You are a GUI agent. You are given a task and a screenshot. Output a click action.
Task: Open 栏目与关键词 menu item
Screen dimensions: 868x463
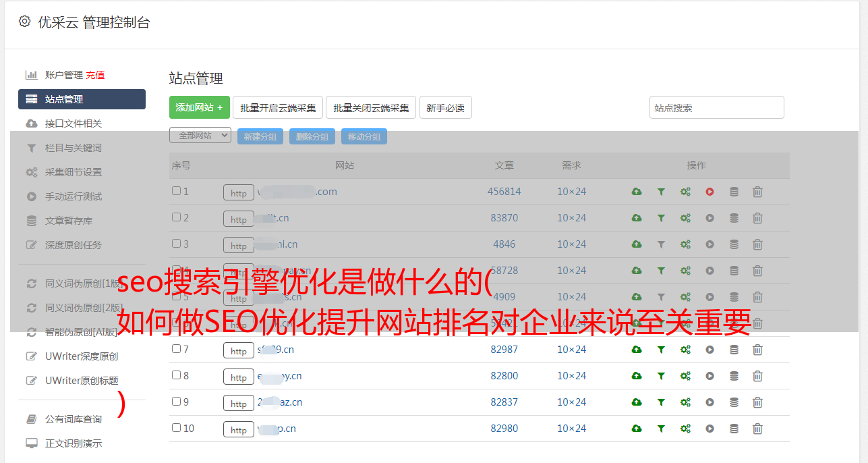[74, 148]
